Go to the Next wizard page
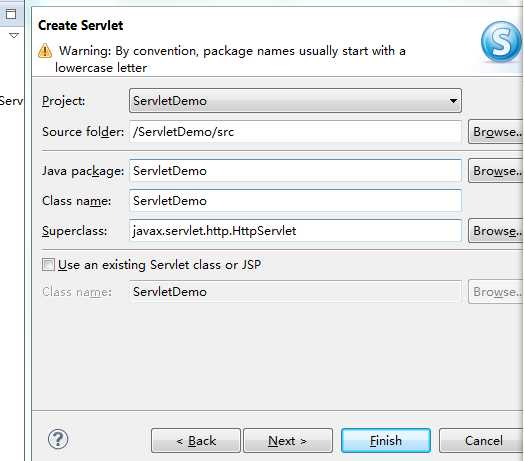The height and width of the screenshot is (461, 524). [288, 441]
